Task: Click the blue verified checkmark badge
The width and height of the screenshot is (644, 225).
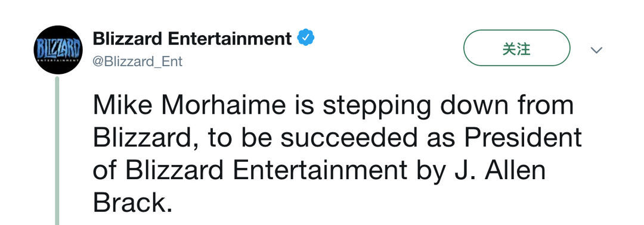Action: point(305,39)
